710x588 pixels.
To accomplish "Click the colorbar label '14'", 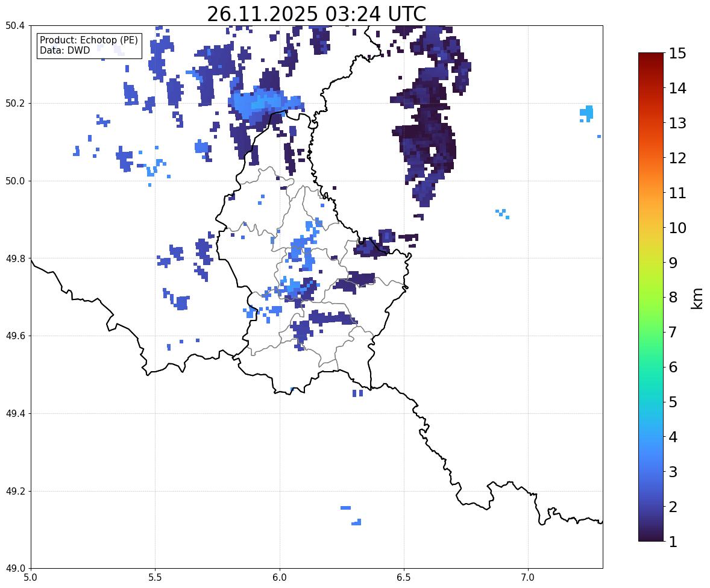I will (677, 89).
